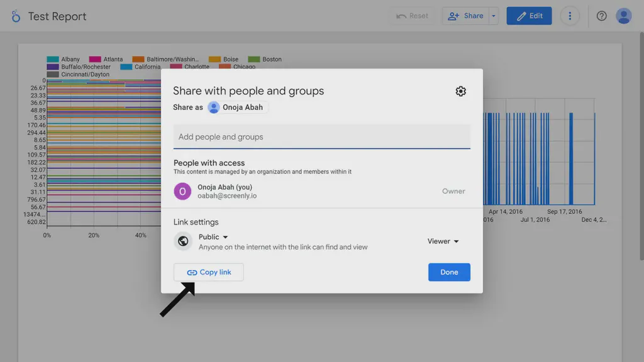Click the Reset button
This screenshot has height=362, width=644.
pyautogui.click(x=413, y=16)
